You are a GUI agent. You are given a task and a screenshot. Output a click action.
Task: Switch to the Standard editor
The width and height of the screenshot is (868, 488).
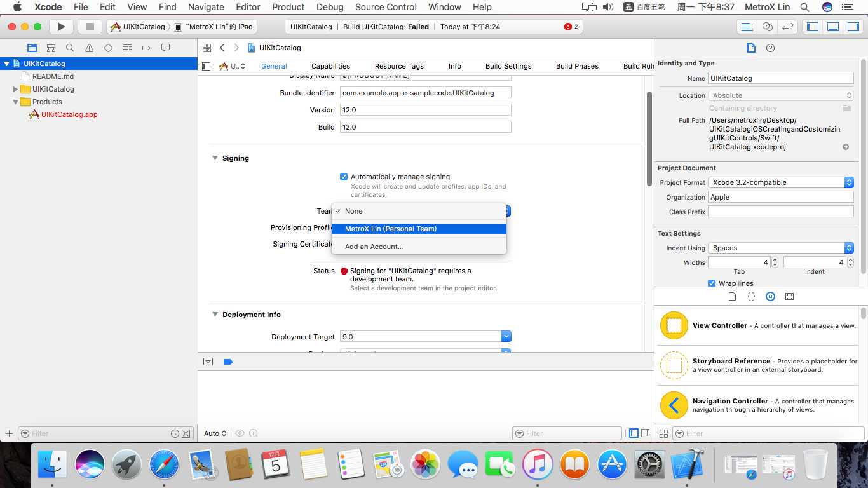(747, 27)
